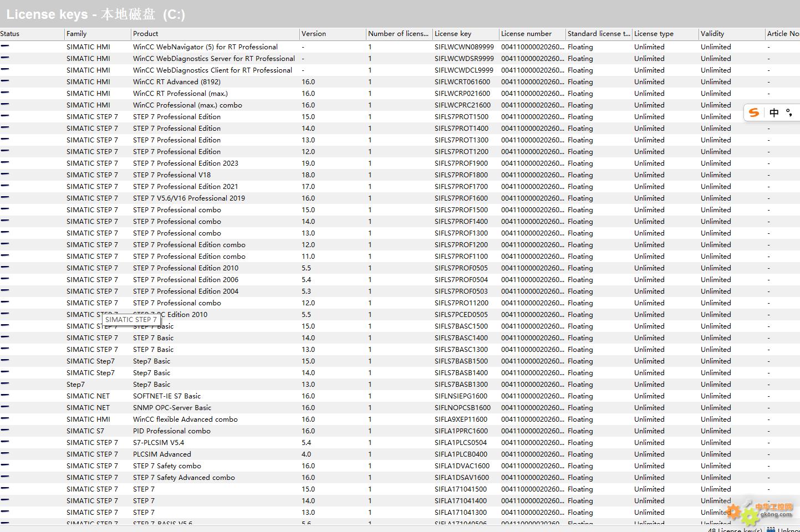The width and height of the screenshot is (800, 532).
Task: Click status icon for SOFTNET-IE S7 Basic row
Action: (5, 396)
